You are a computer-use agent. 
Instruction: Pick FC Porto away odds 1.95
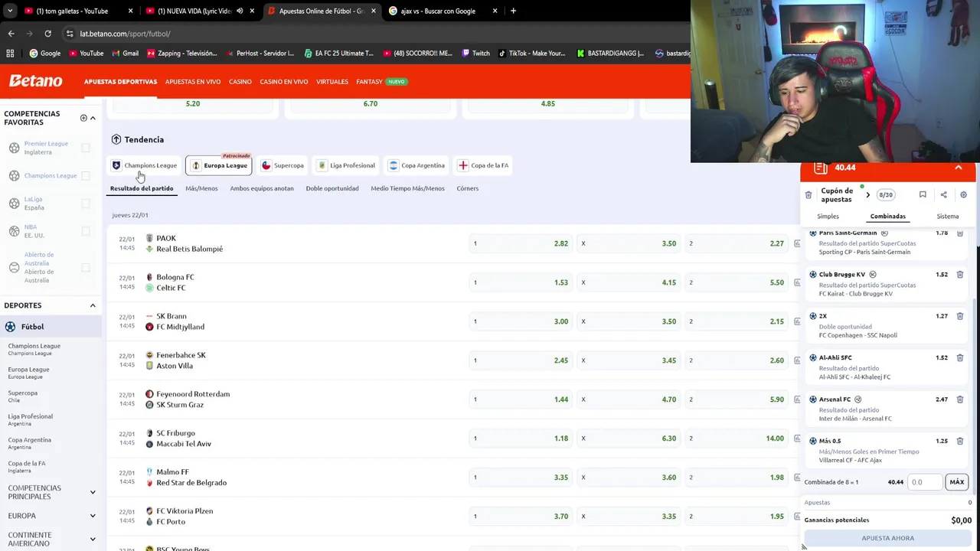[737, 517]
